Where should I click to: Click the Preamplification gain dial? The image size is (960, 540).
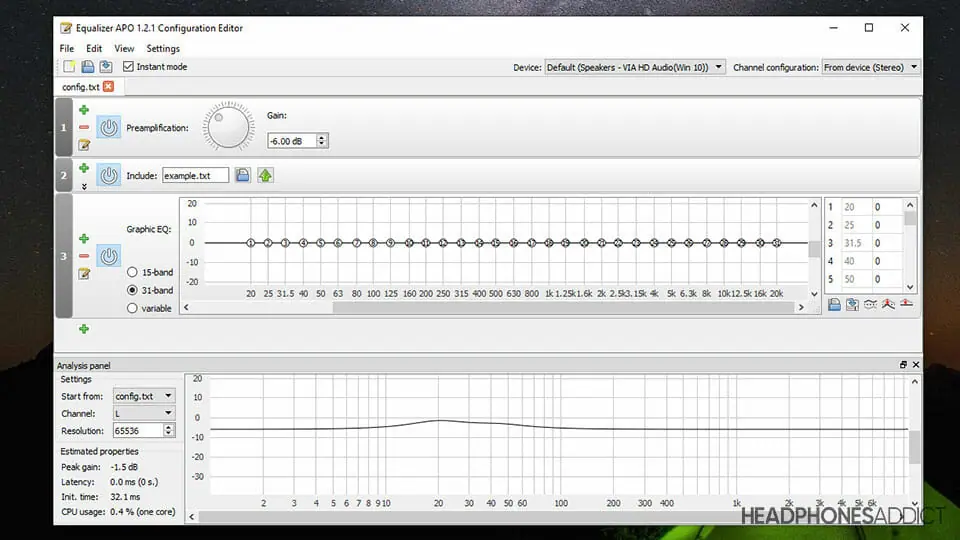coord(228,126)
